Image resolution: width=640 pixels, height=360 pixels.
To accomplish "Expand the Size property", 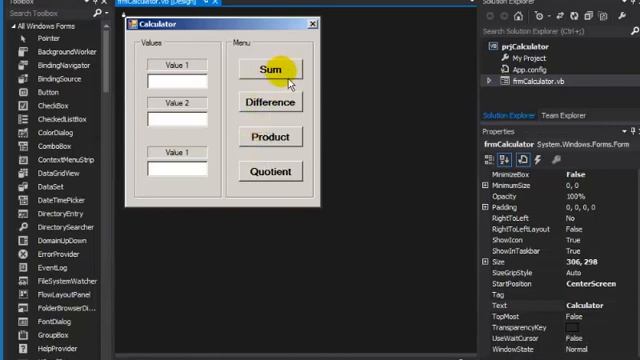I will pos(485,262).
